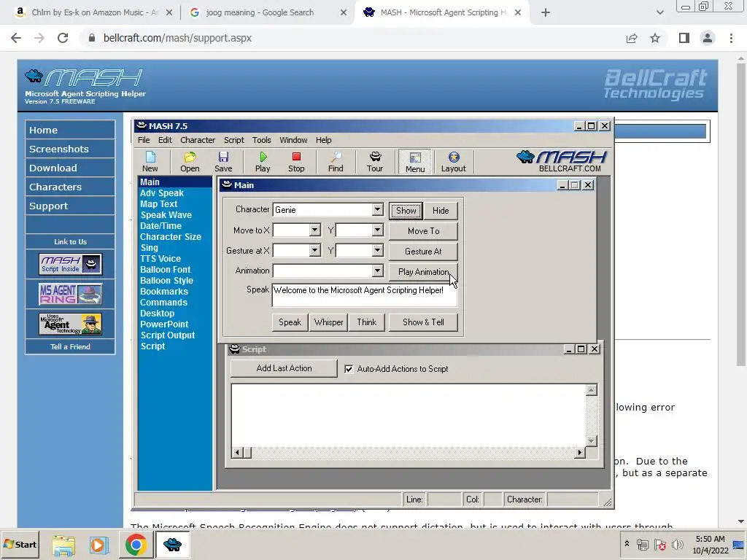The width and height of the screenshot is (747, 560).
Task: Click the Whisper button
Action: click(x=329, y=322)
